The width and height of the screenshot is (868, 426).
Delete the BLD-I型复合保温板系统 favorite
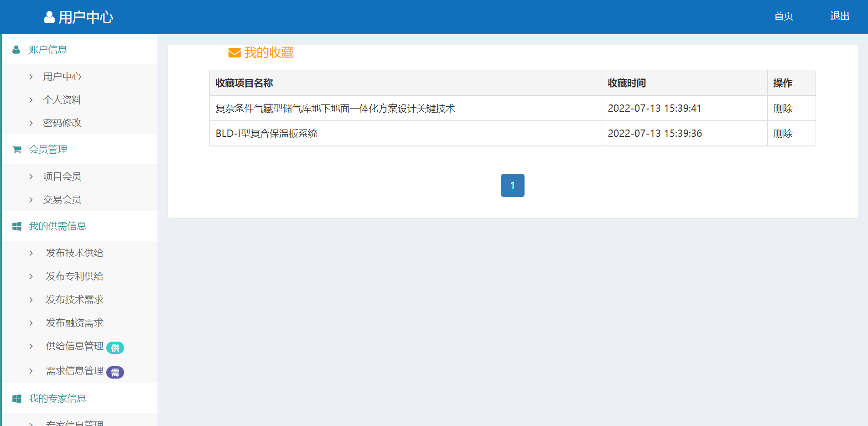[x=783, y=134]
